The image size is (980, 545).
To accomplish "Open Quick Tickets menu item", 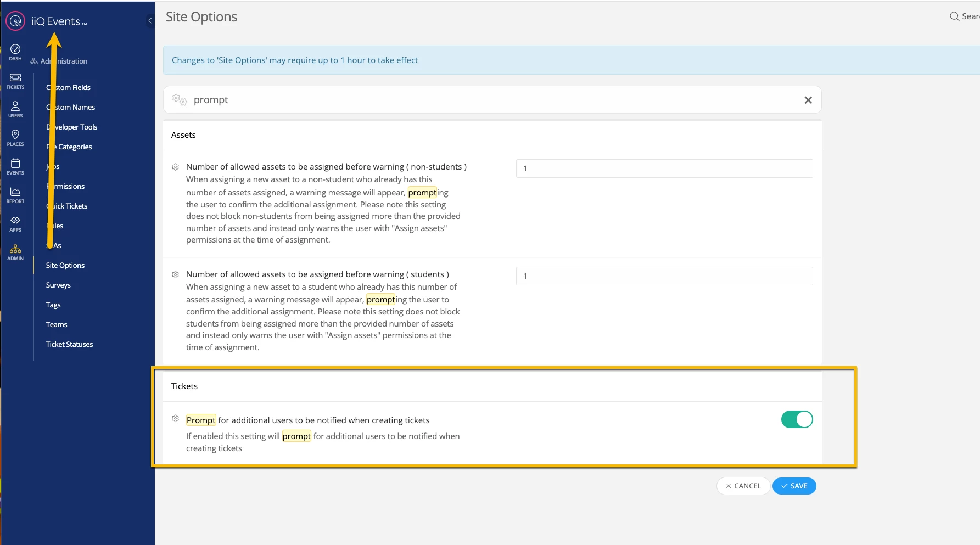I will click(x=67, y=206).
